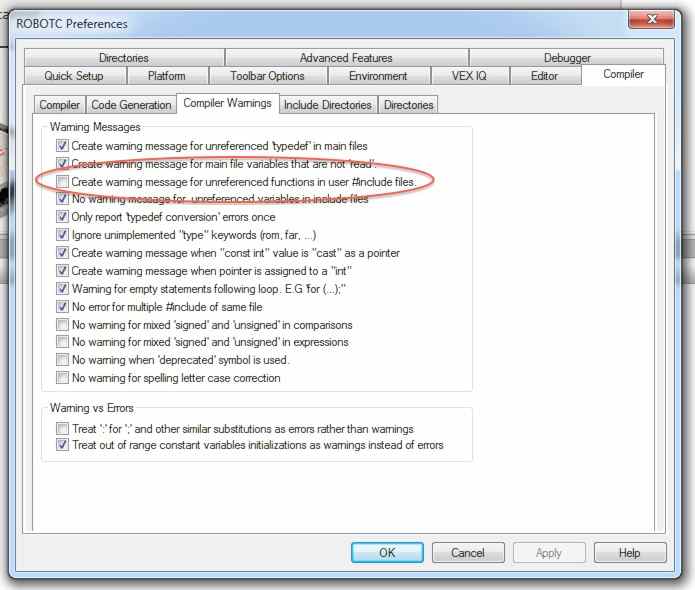Image resolution: width=695 pixels, height=590 pixels.
Task: Open the Directories sub-tab next to Include Directories
Action: (408, 105)
